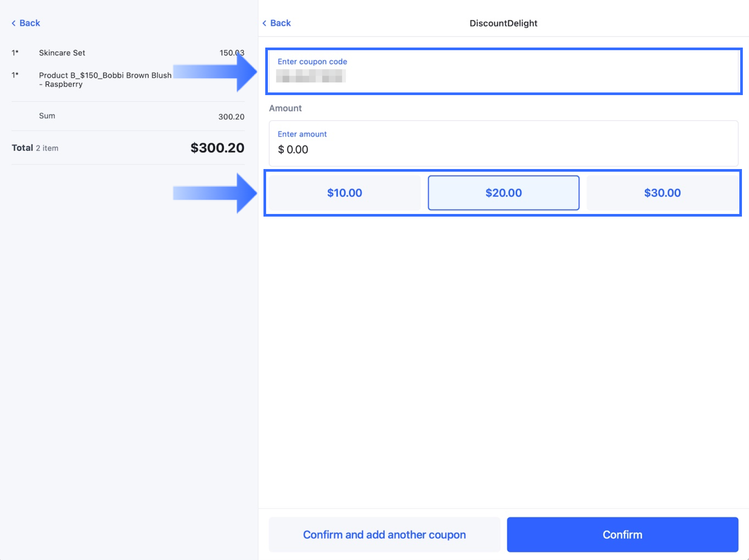The image size is (749, 560).
Task: Click the Amount section label
Action: 285,108
